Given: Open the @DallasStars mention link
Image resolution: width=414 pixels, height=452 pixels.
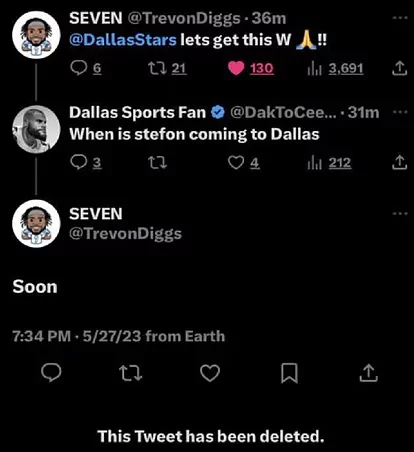Looking at the screenshot, I should pos(123,40).
